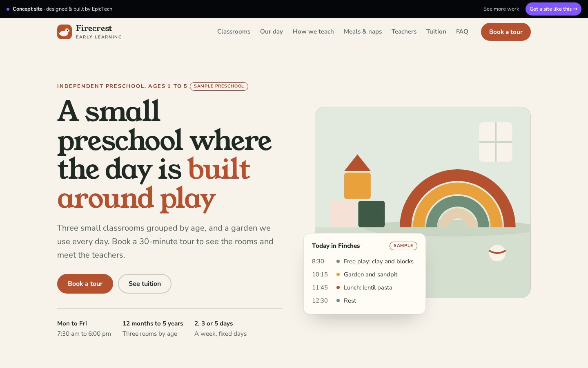Click the rainbow illustration
This screenshot has height=368, width=588.
(x=458, y=198)
